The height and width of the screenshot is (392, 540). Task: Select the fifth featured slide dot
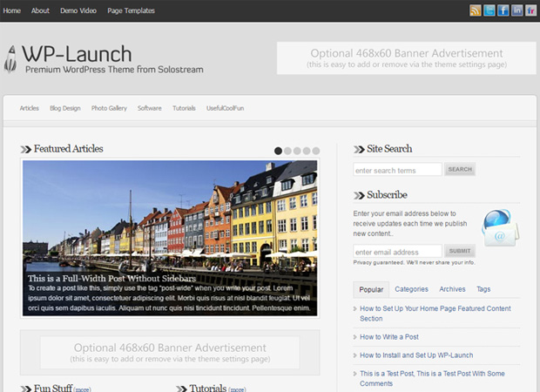316,151
